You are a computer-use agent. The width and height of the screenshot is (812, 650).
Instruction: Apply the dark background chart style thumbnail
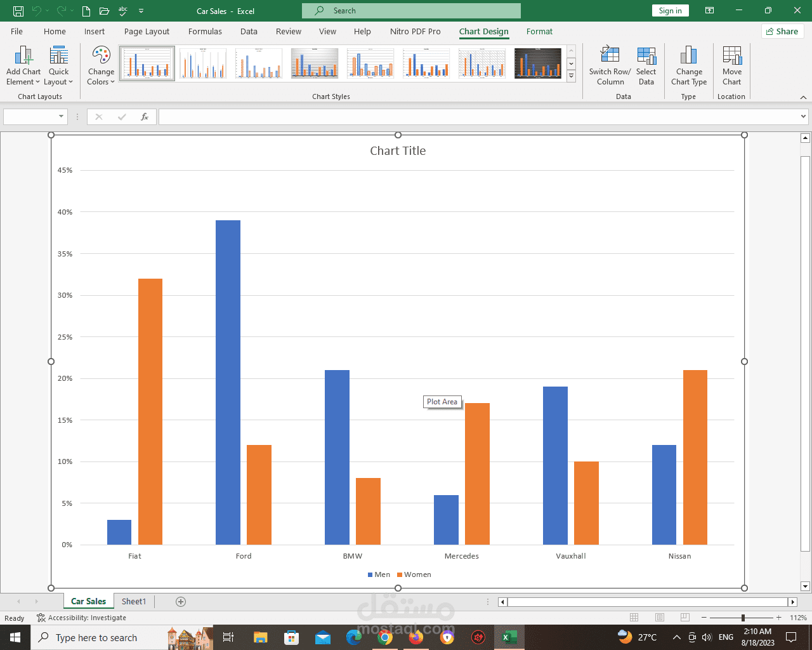[538, 63]
